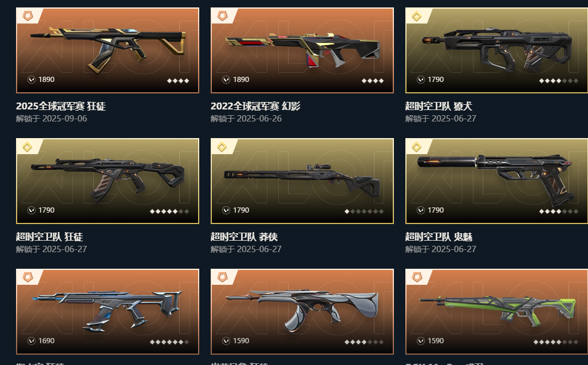
Task: Click the 超时空卫队 狂徒 title text
Action: (x=49, y=237)
